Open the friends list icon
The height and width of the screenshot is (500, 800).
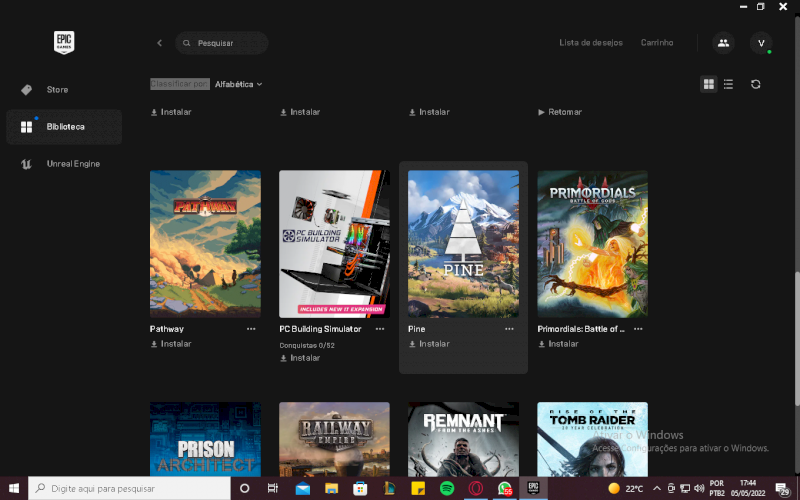[723, 43]
